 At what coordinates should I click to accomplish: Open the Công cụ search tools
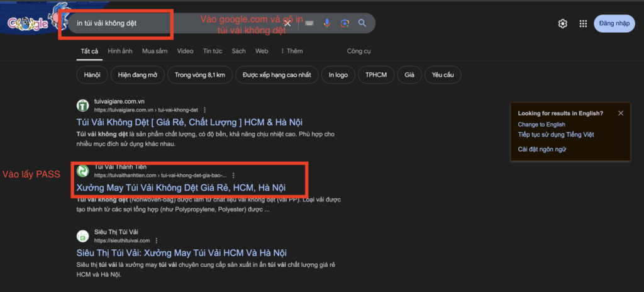tap(358, 51)
